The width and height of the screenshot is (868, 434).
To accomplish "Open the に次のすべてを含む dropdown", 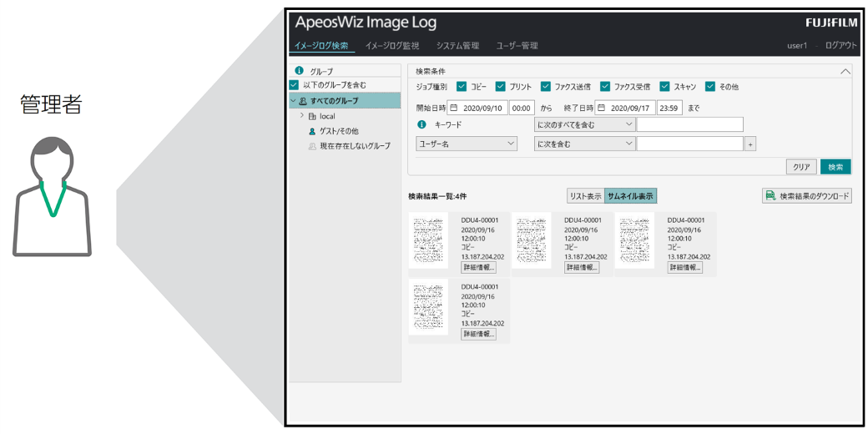I will pos(584,124).
